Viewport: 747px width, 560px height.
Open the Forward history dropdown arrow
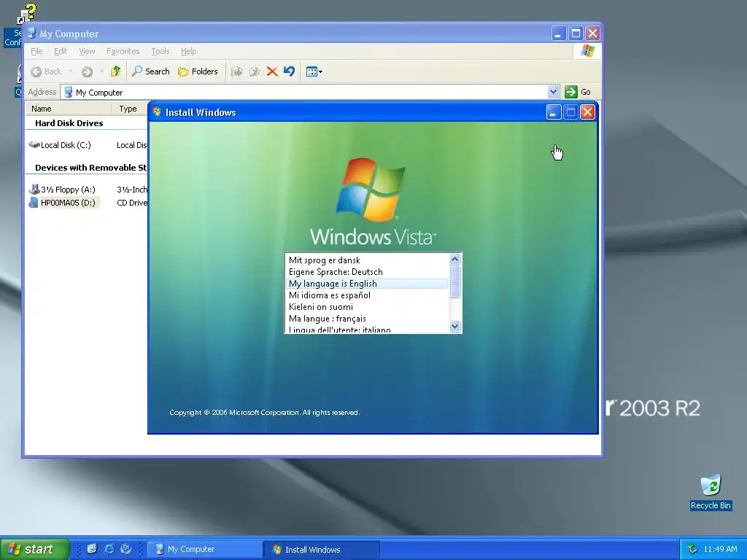(x=101, y=71)
